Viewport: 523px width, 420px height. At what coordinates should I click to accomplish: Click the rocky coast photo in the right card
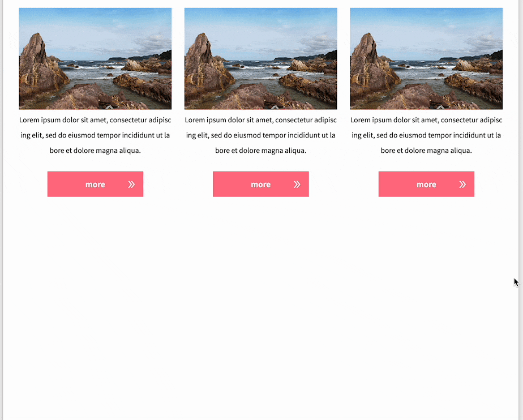pos(426,59)
